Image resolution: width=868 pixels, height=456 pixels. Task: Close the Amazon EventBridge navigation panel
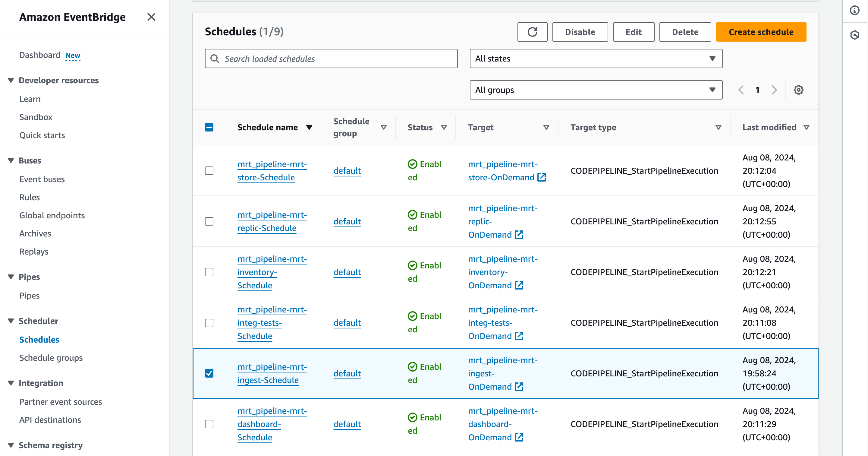click(x=151, y=17)
